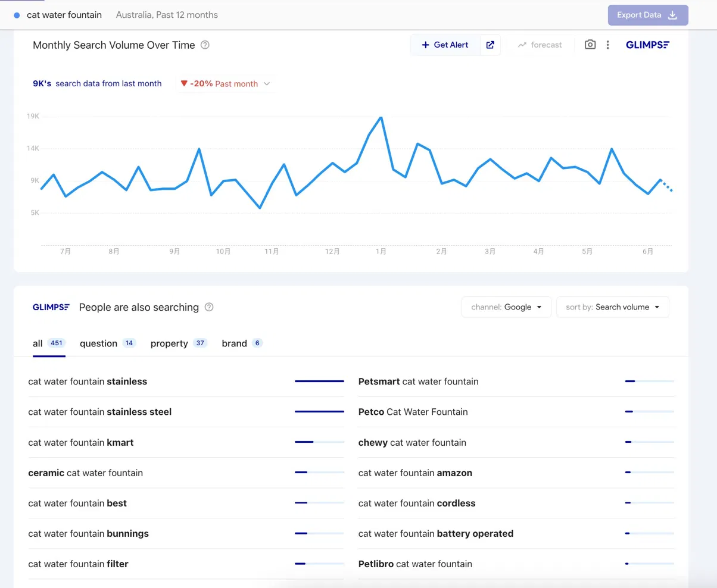Click the trend line icon on forecast
The height and width of the screenshot is (588, 717).
pyautogui.click(x=522, y=45)
